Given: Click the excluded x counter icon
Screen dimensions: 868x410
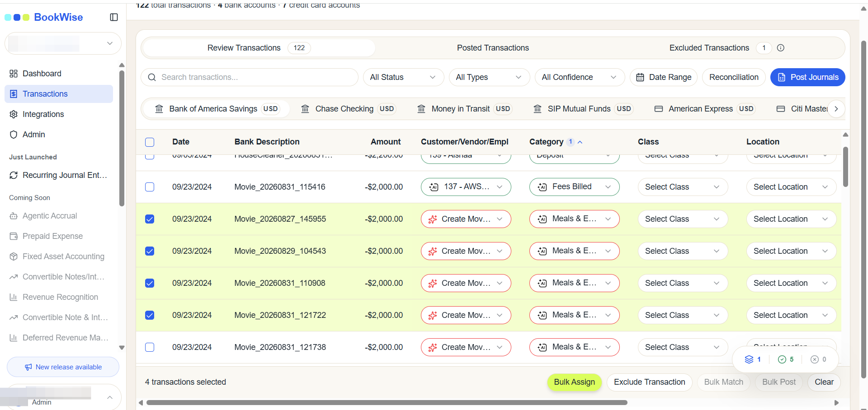Looking at the screenshot, I should coord(815,359).
